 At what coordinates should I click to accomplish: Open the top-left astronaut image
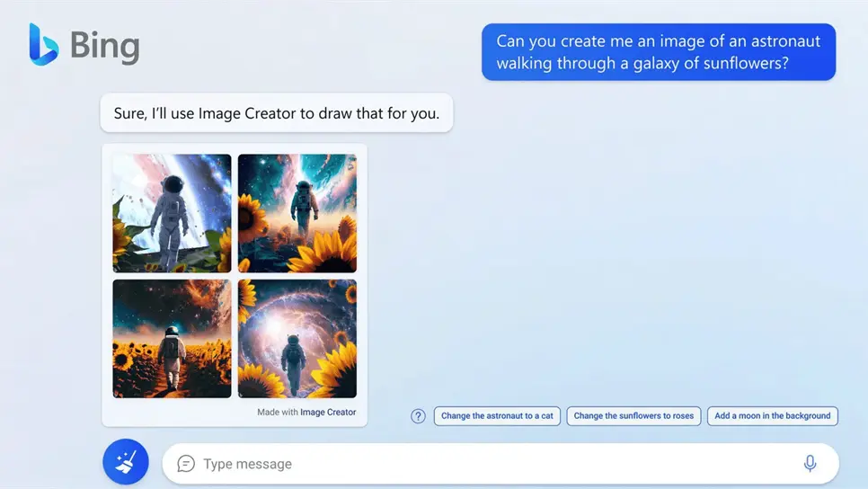[172, 213]
